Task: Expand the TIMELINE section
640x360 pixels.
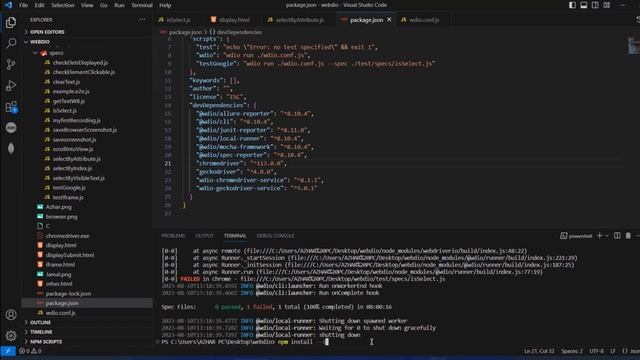Action: coord(87,332)
